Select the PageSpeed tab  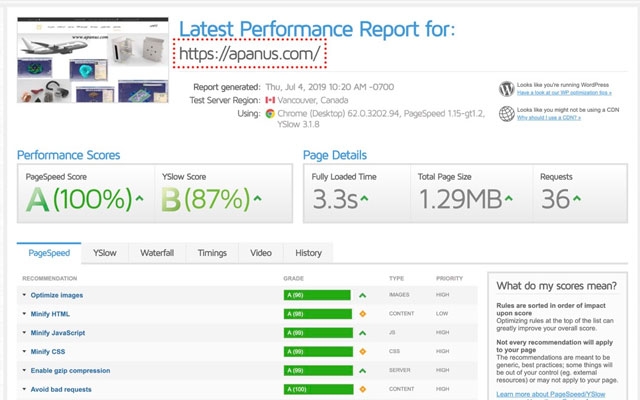(49, 253)
